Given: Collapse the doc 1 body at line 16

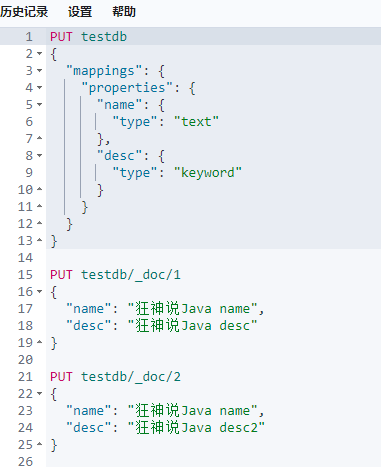Looking at the screenshot, I should click(x=40, y=292).
